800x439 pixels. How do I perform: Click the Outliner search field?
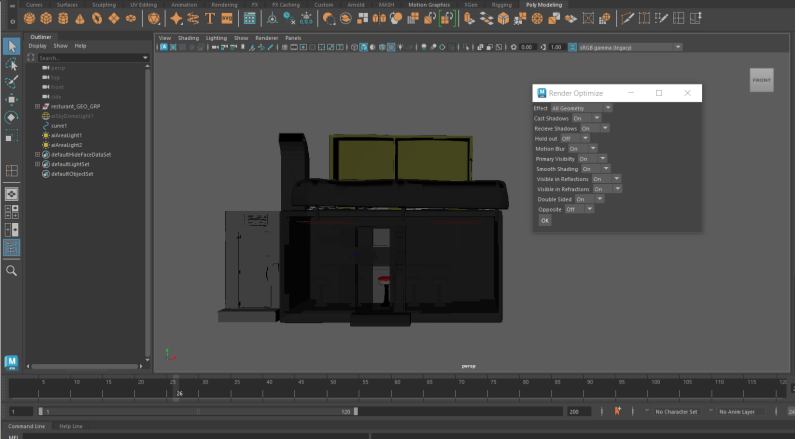tap(92, 58)
